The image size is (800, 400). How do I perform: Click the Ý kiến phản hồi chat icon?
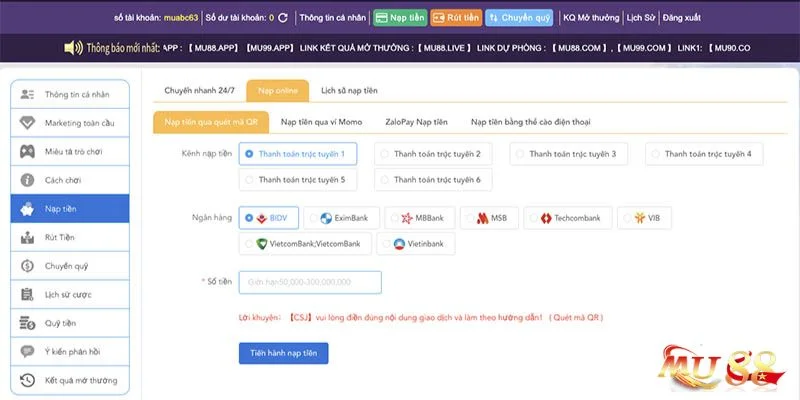(x=27, y=352)
